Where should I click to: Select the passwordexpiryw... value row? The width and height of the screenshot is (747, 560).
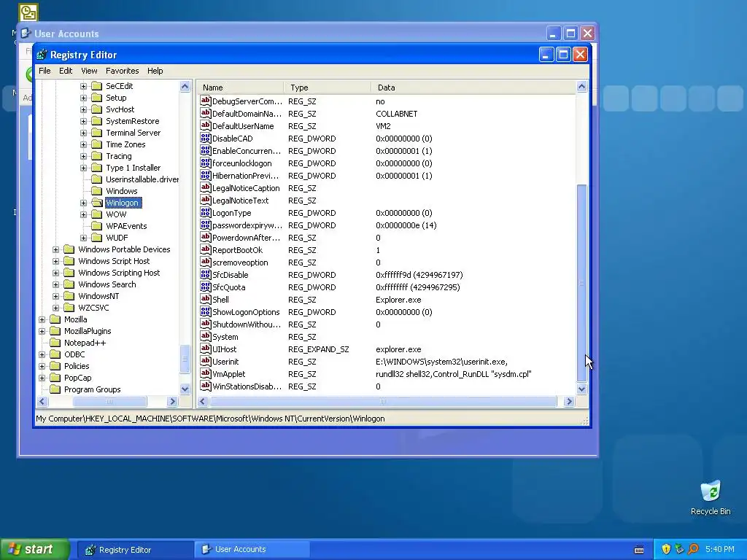pyautogui.click(x=387, y=225)
